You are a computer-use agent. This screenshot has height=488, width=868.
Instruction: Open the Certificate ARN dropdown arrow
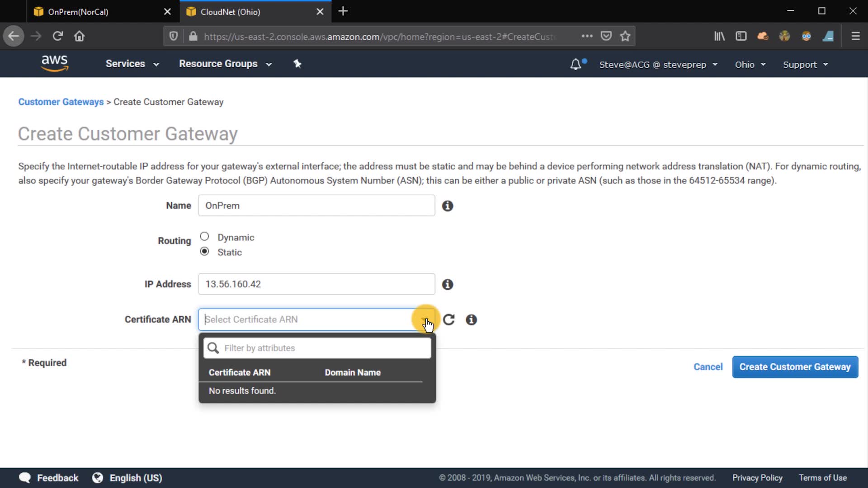point(425,319)
